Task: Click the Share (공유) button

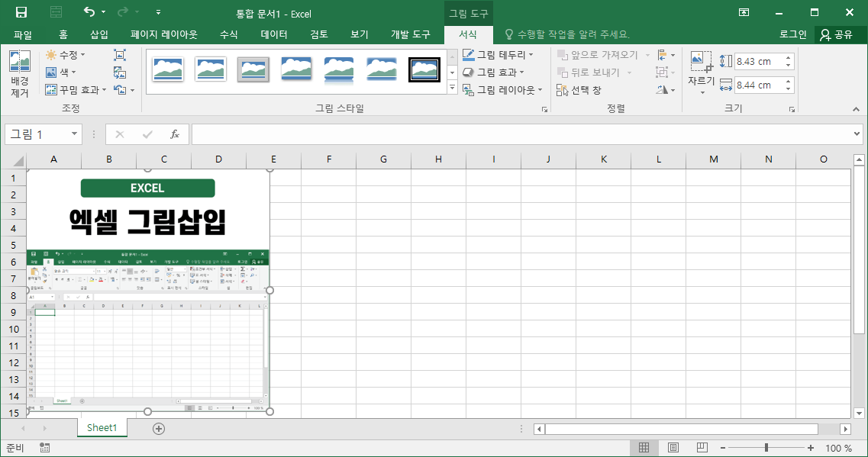Action: [x=837, y=34]
